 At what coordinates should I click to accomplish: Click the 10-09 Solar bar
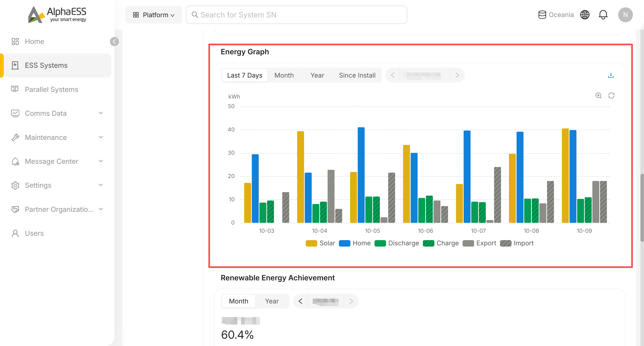pos(565,176)
